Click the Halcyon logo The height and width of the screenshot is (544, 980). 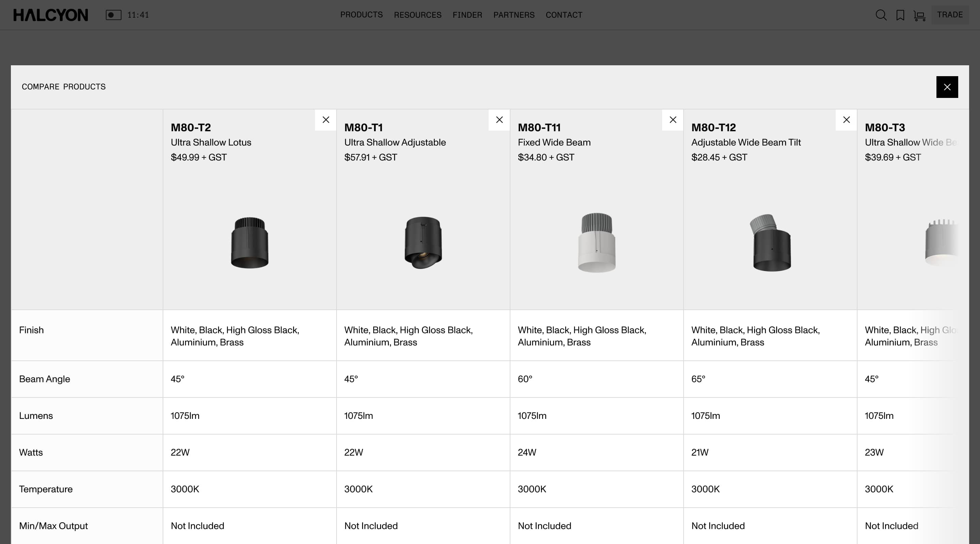(51, 15)
